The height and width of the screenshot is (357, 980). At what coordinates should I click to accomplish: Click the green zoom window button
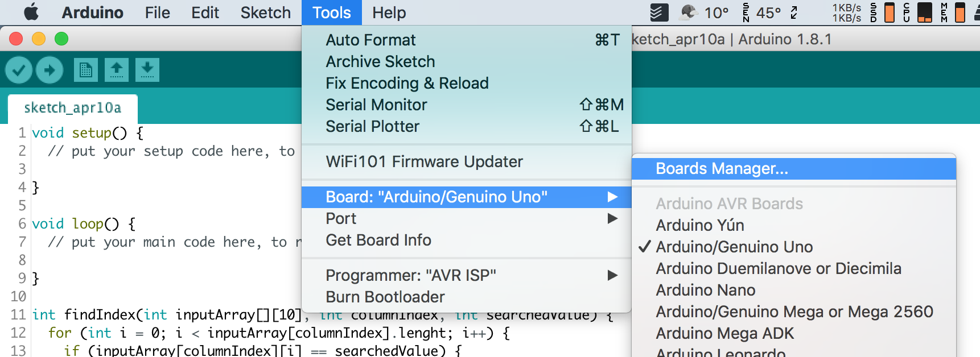(61, 39)
